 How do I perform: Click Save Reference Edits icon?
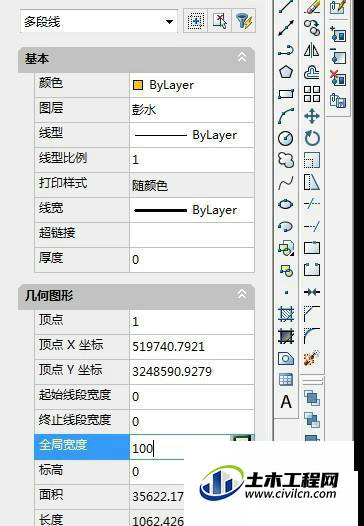[338, 100]
